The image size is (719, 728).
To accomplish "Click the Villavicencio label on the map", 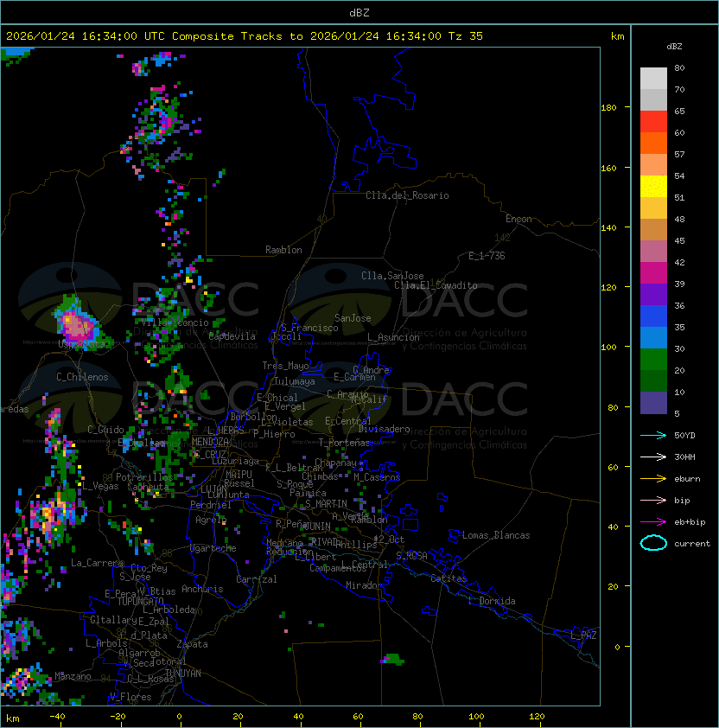I will (x=175, y=322).
